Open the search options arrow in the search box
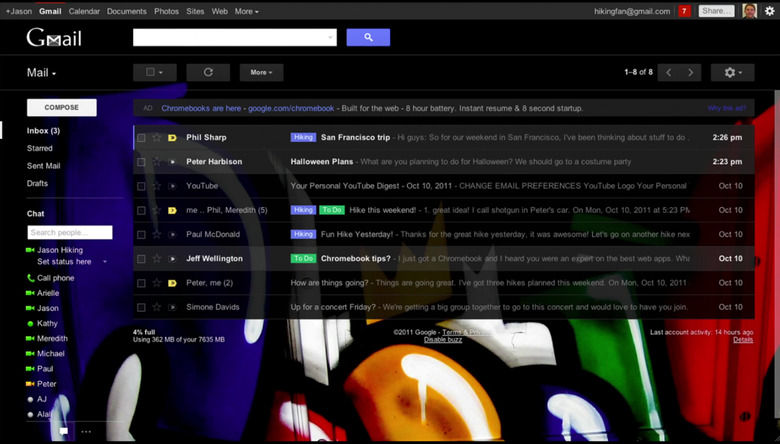The width and height of the screenshot is (780, 444). click(x=330, y=38)
